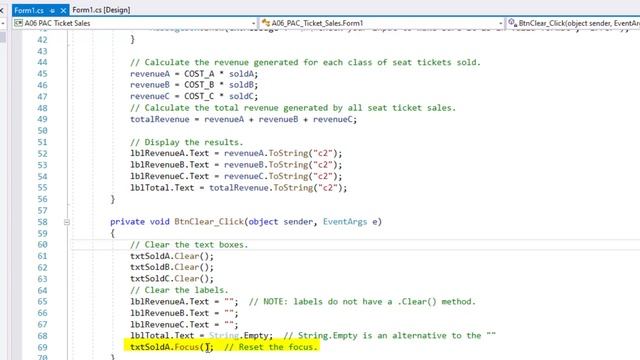This screenshot has height=360, width=640.
Task: Click the EventArgs type in the method signature
Action: point(345,222)
